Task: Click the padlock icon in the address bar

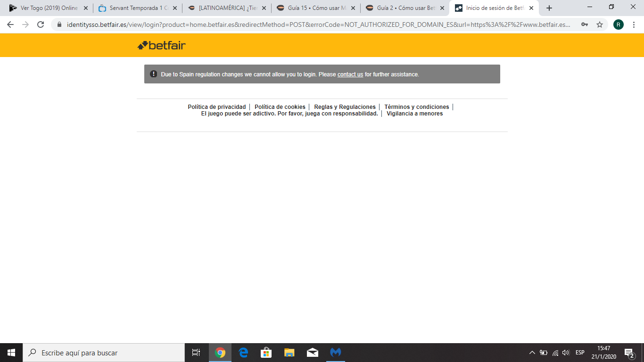Action: click(59, 25)
